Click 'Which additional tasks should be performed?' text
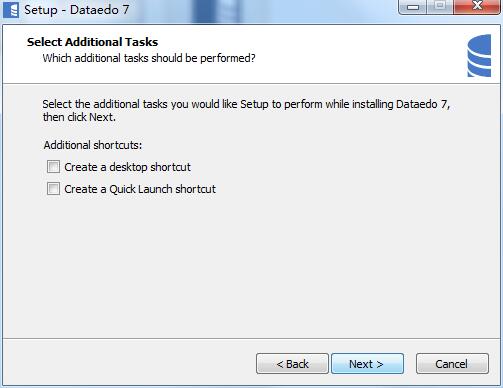 point(149,58)
